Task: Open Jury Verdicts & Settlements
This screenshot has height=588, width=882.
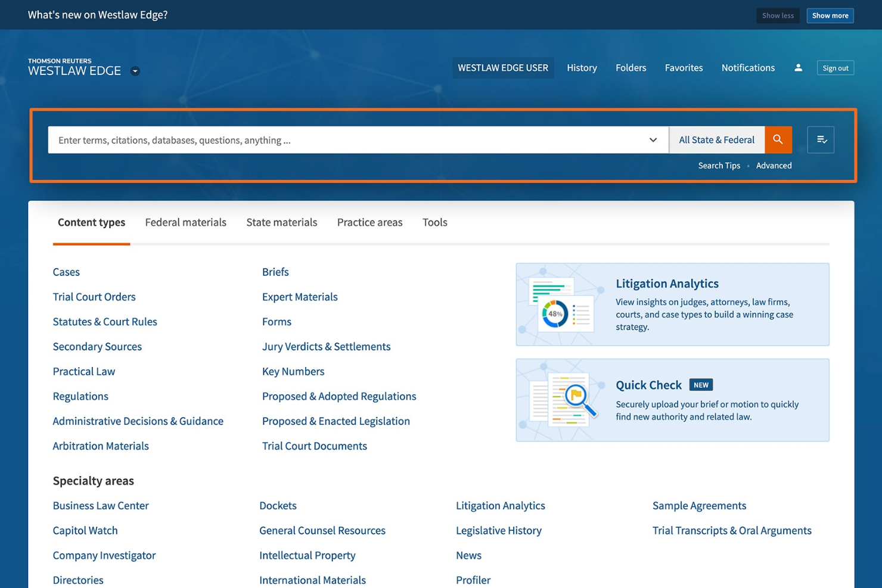Action: tap(326, 347)
